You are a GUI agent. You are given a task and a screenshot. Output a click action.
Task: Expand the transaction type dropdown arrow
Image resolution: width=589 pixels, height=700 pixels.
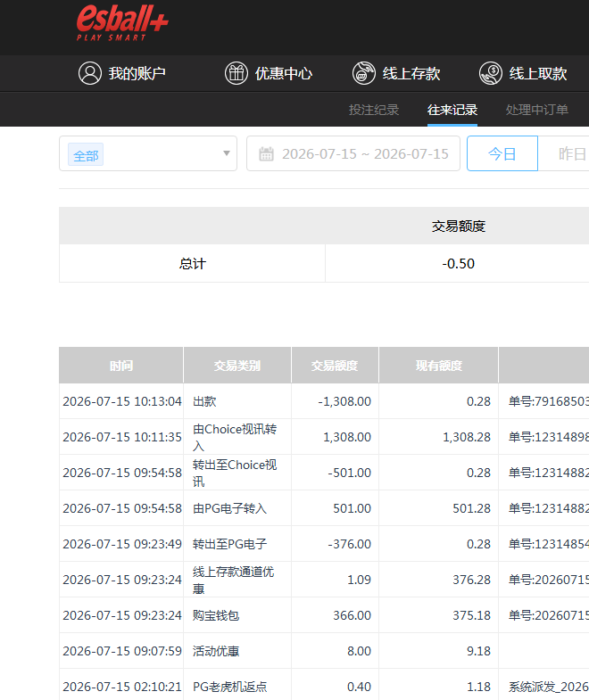click(x=227, y=153)
